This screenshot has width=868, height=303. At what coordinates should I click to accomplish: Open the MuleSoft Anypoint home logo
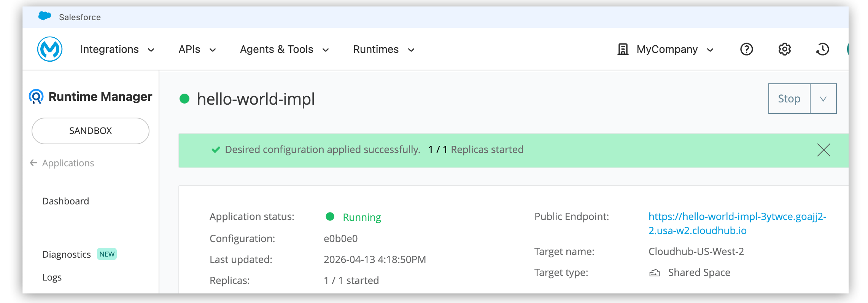pos(50,49)
